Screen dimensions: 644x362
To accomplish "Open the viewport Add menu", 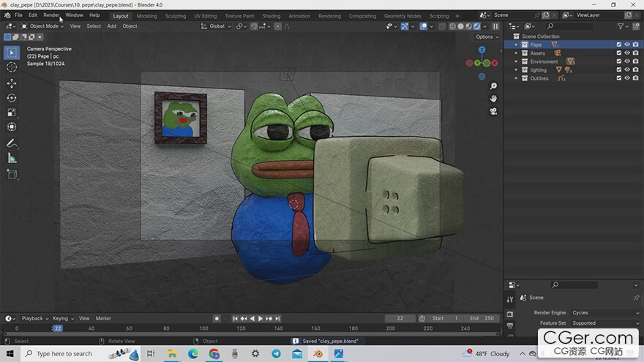I will [111, 26].
